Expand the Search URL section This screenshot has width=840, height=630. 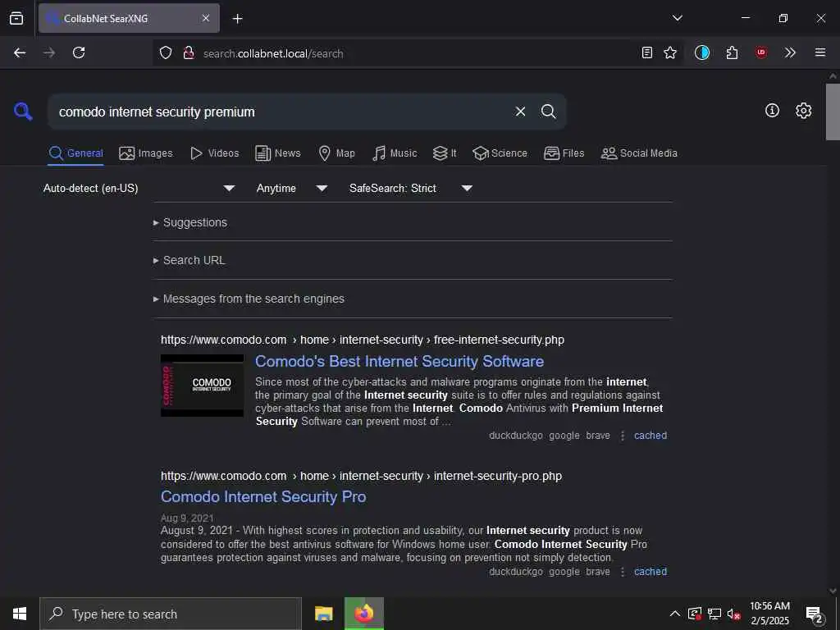tap(189, 260)
